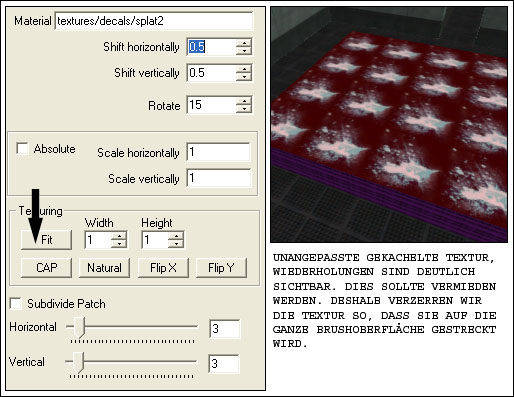
Task: Decrease Height with down arrow
Action: (176, 244)
